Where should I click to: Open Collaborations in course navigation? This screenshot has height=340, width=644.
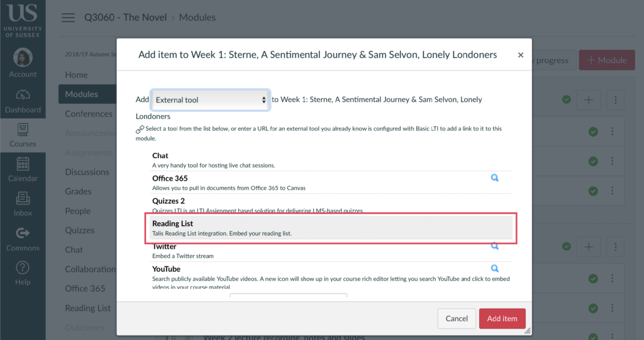point(91,269)
